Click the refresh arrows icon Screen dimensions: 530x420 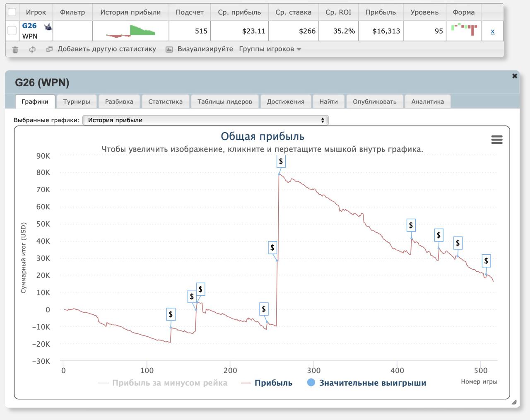tap(32, 50)
